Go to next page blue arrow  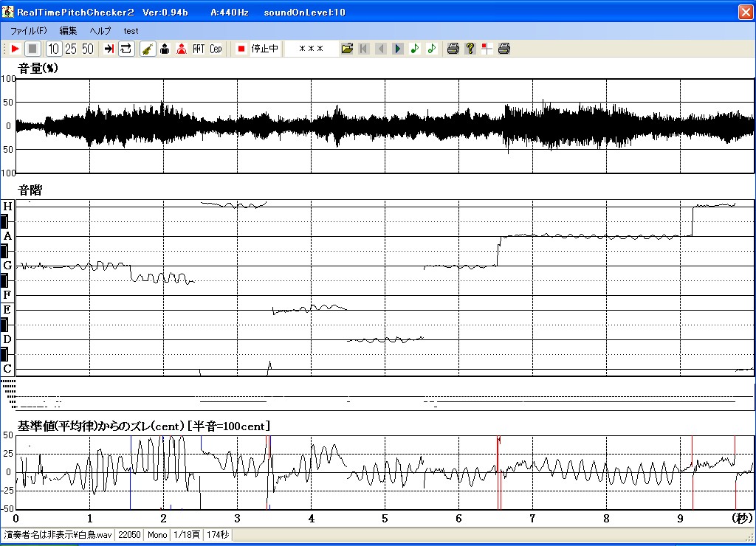click(397, 49)
